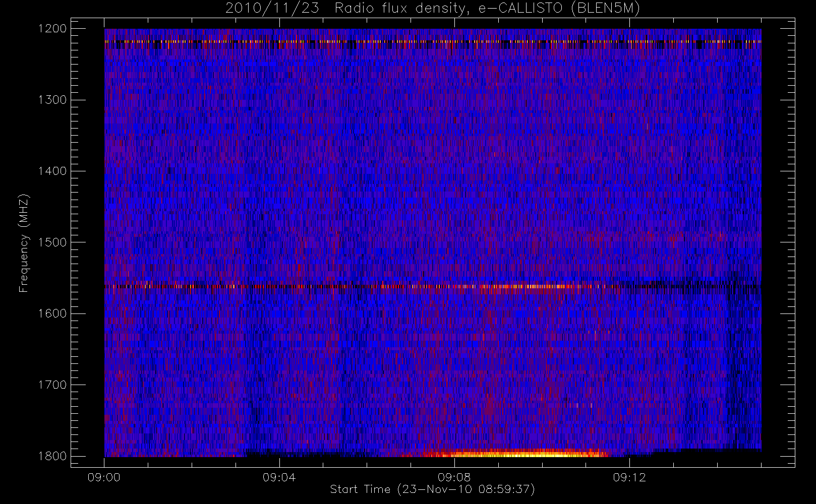Click the 1700 frequency tick label
The width and height of the screenshot is (816, 504).
(52, 385)
